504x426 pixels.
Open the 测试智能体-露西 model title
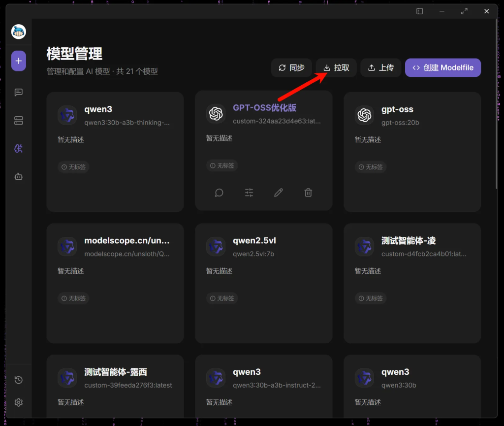click(116, 372)
